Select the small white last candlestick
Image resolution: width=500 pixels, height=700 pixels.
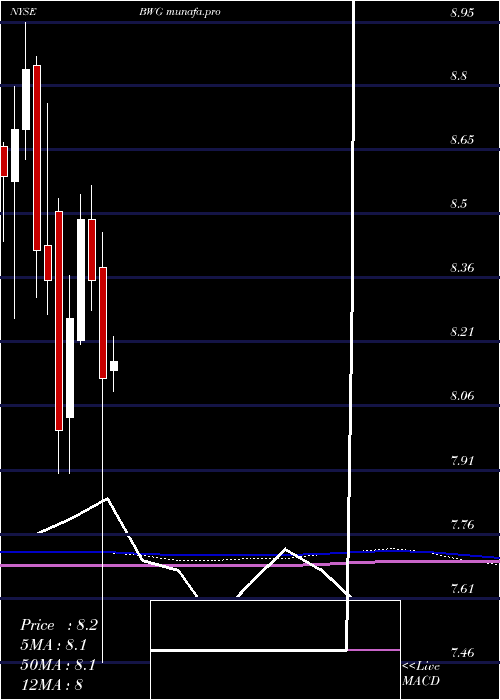[x=114, y=366]
